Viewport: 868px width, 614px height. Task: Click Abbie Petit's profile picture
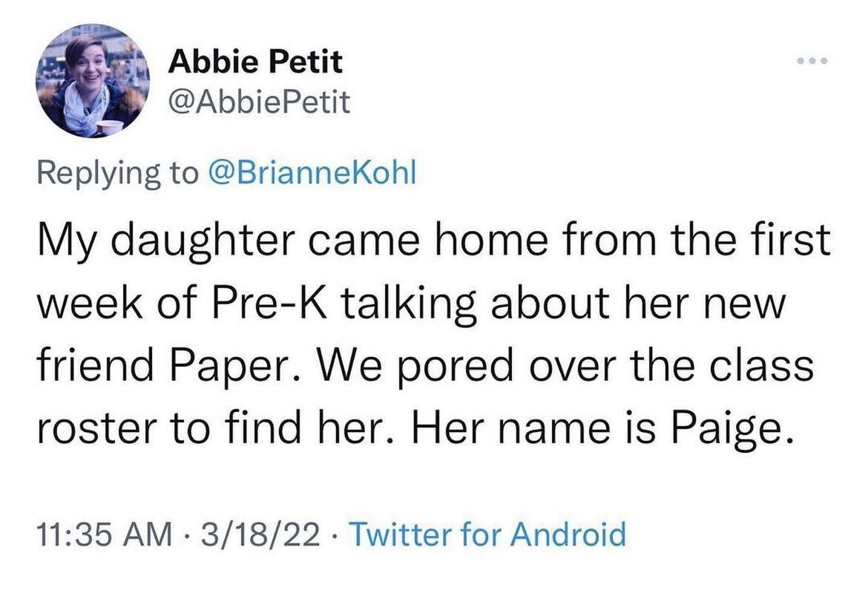click(93, 81)
